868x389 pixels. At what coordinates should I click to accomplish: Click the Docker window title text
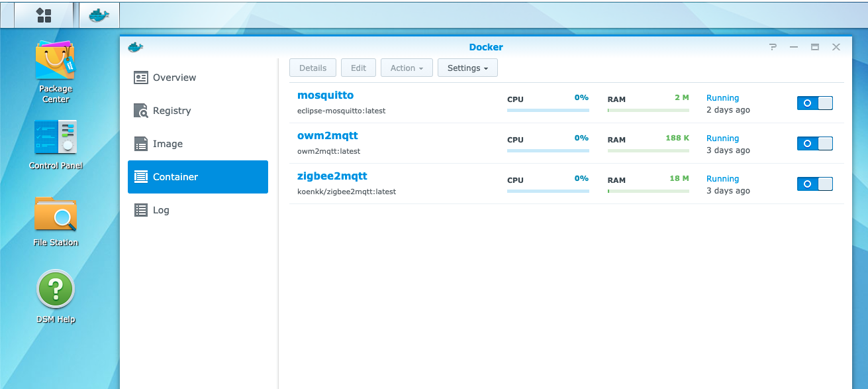486,47
